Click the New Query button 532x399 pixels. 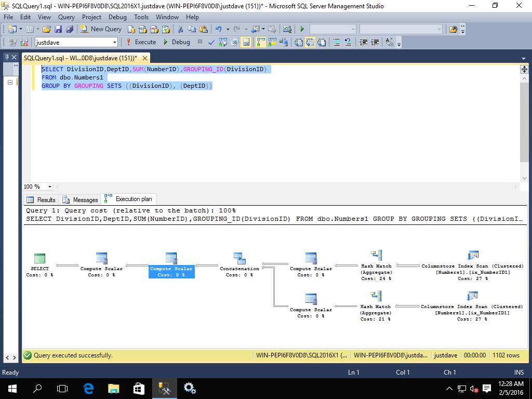click(x=101, y=29)
